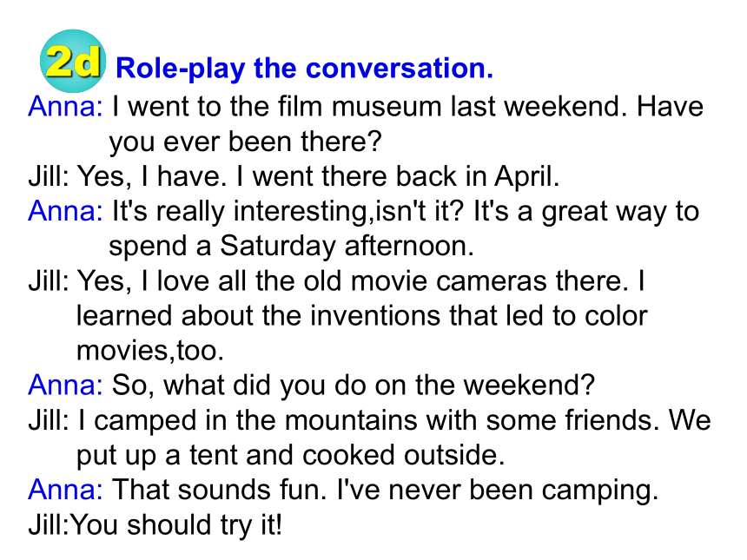747x560 pixels.
Task: Click the question about the weekend
Action: click(x=353, y=385)
